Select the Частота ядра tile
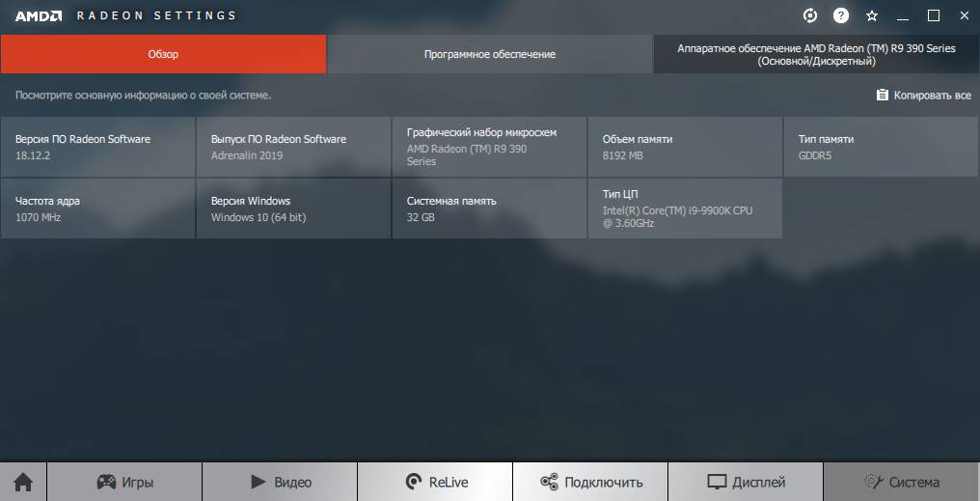 pos(97,209)
